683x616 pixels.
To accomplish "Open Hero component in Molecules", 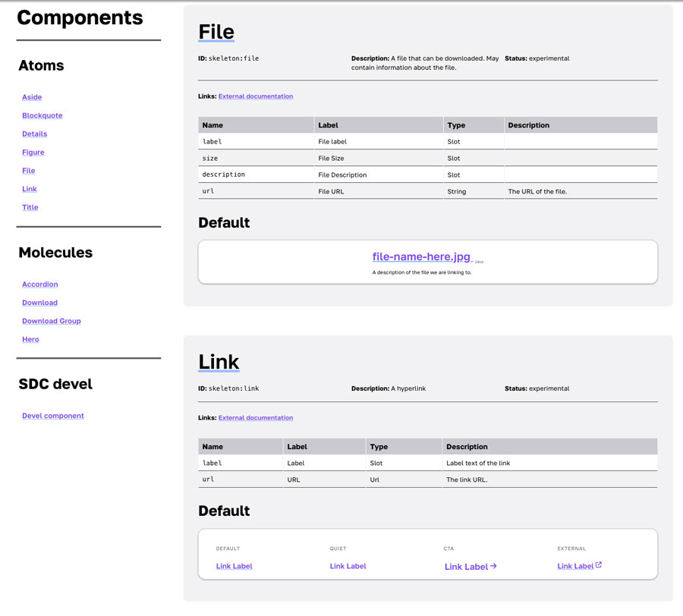I will [30, 339].
